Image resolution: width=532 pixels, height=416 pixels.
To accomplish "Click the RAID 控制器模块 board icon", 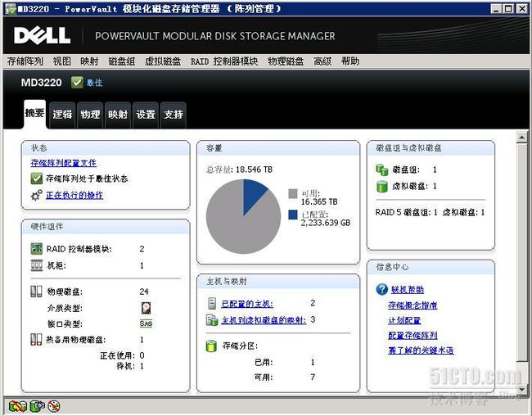I will (37, 249).
